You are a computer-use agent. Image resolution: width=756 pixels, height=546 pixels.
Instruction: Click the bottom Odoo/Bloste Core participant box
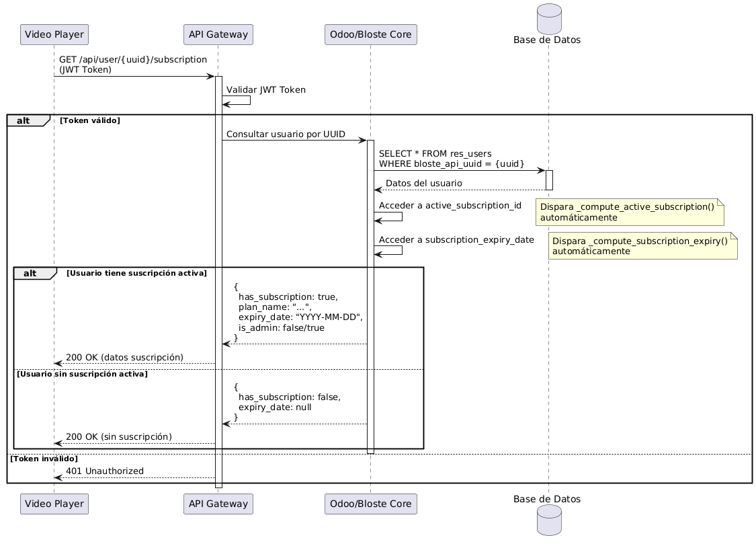(x=370, y=504)
